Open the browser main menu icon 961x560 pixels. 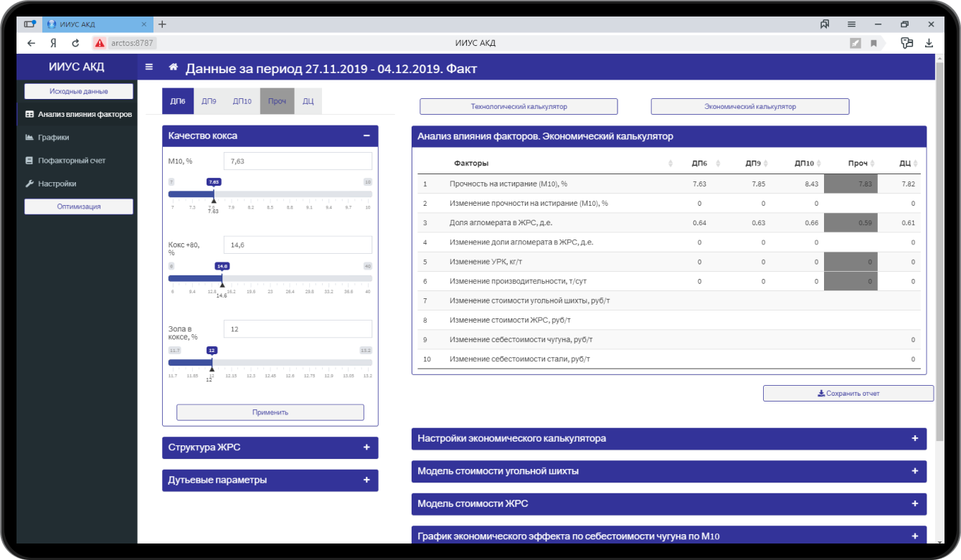click(851, 24)
